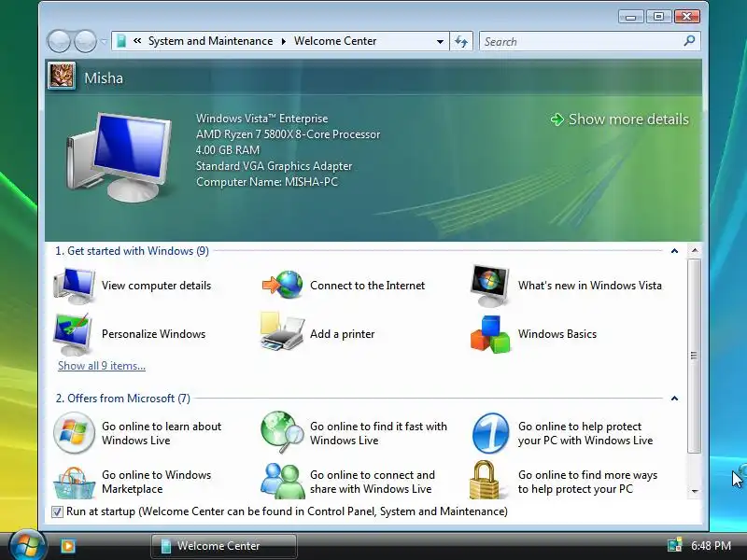Click the 6:48 PM clock

(712, 546)
